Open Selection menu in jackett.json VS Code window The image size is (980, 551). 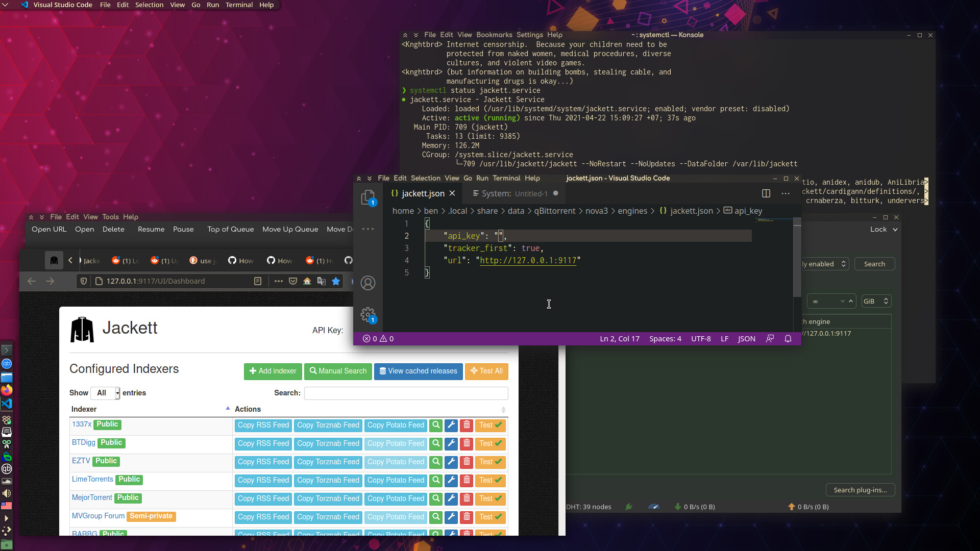click(x=426, y=179)
